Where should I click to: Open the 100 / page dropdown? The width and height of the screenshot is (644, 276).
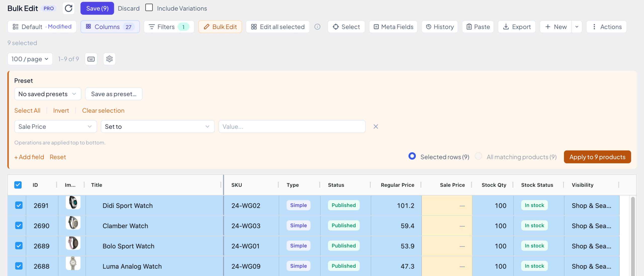[x=30, y=59]
